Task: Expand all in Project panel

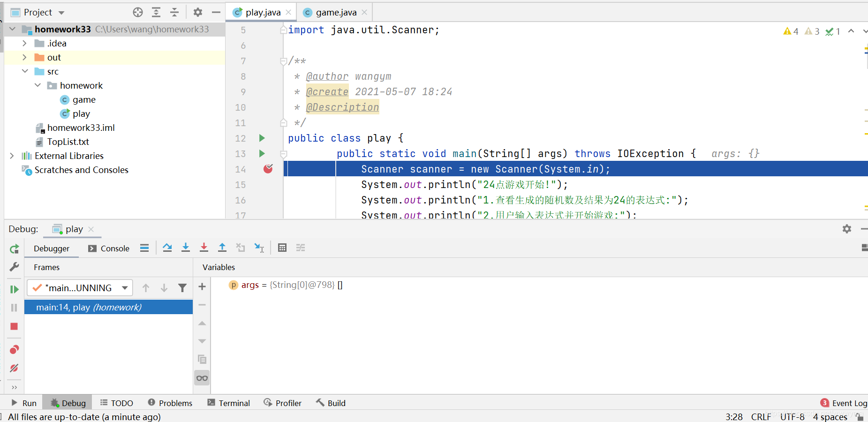Action: pyautogui.click(x=156, y=13)
